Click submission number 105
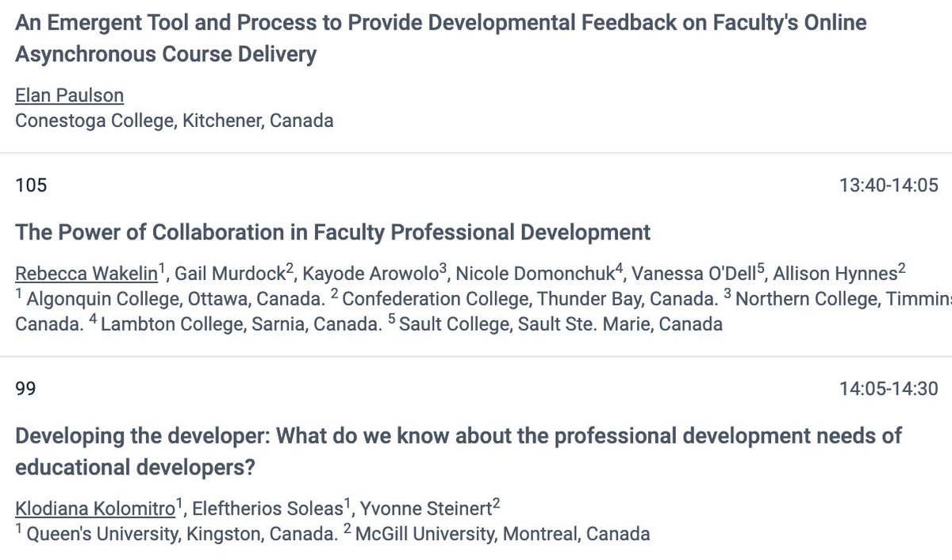This screenshot has width=952, height=560. tap(31, 186)
